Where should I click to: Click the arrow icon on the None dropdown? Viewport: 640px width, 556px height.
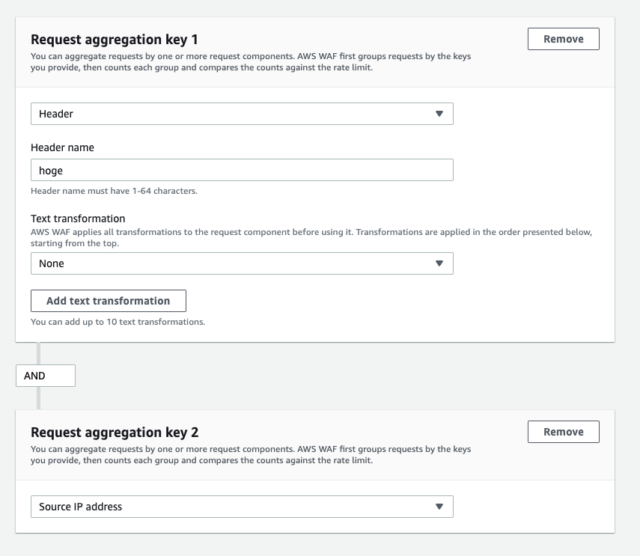[439, 264]
